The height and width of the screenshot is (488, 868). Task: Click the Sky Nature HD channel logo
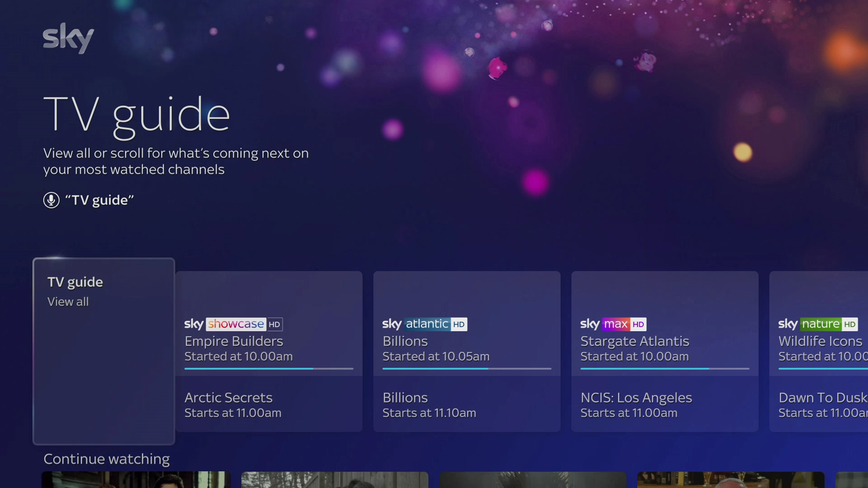click(809, 324)
